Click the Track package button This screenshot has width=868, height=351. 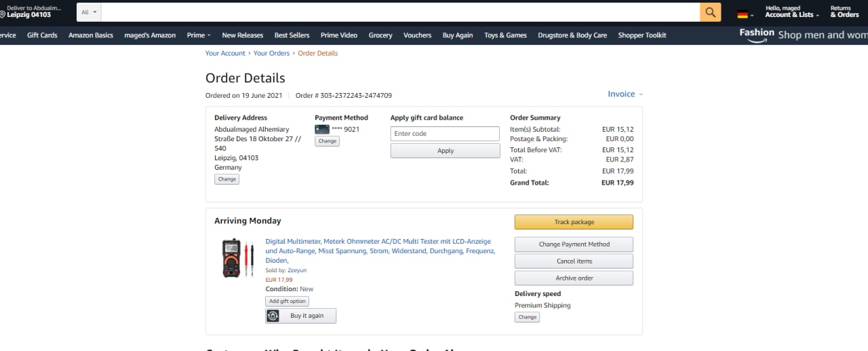tap(574, 222)
